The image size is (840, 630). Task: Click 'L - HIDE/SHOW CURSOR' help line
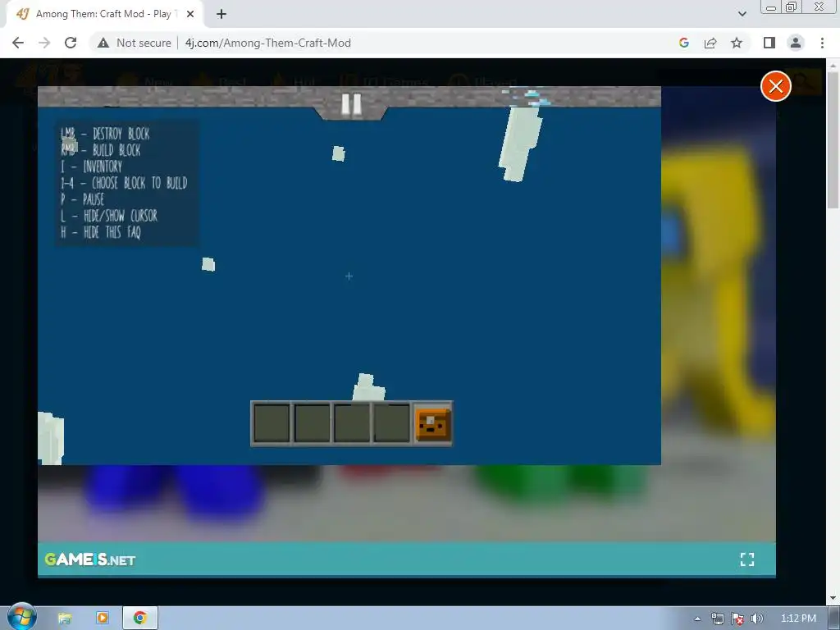pyautogui.click(x=109, y=216)
